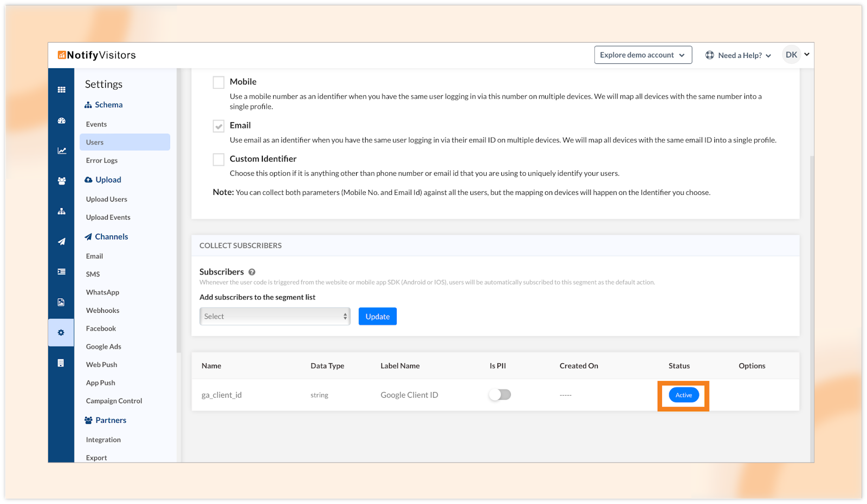
Task: Click the help lifebuoy icon in header
Action: (x=709, y=55)
